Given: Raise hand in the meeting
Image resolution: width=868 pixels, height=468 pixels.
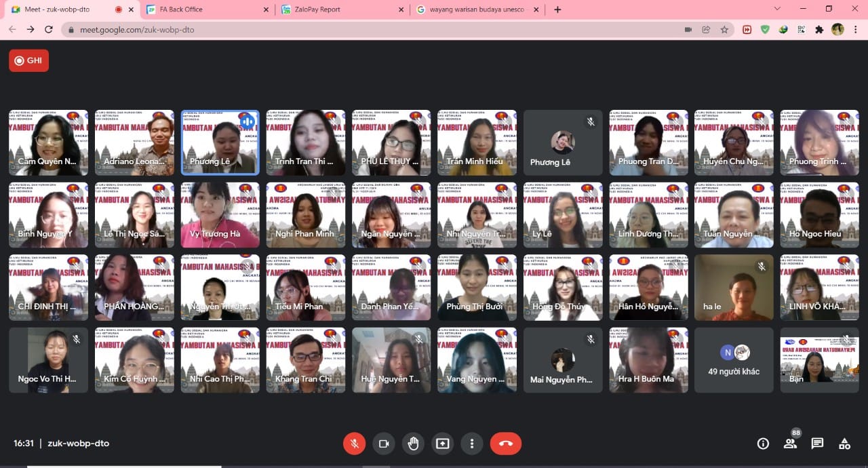Looking at the screenshot, I should click(413, 444).
